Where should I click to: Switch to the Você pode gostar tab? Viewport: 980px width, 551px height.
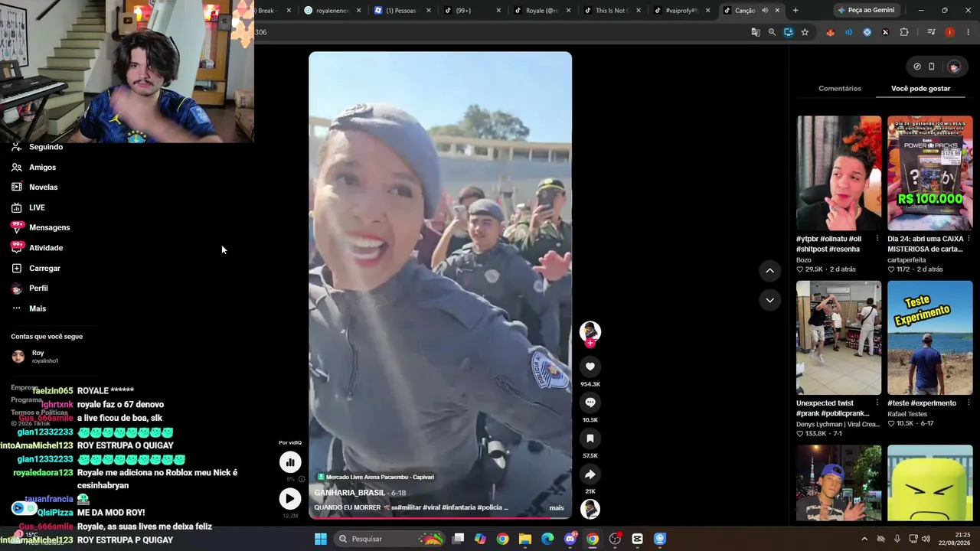pyautogui.click(x=920, y=89)
